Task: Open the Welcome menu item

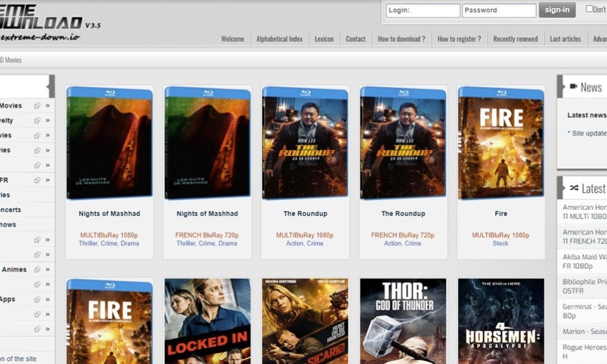Action: 232,39
